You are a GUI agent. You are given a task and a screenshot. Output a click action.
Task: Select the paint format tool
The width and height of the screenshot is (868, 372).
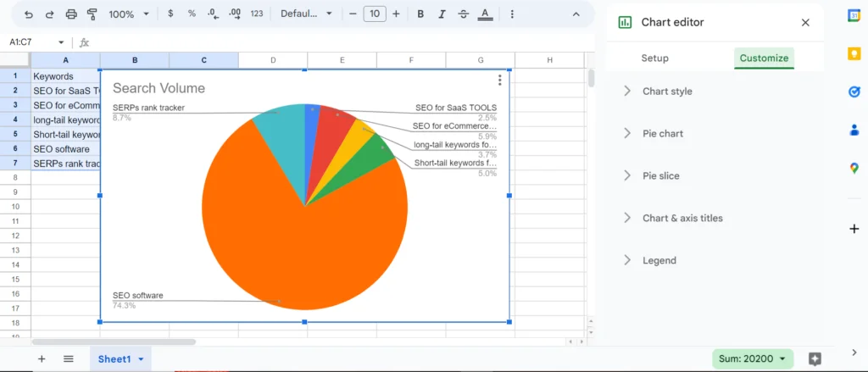tap(92, 14)
